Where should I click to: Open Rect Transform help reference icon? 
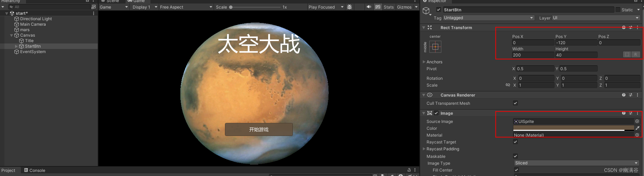click(624, 27)
